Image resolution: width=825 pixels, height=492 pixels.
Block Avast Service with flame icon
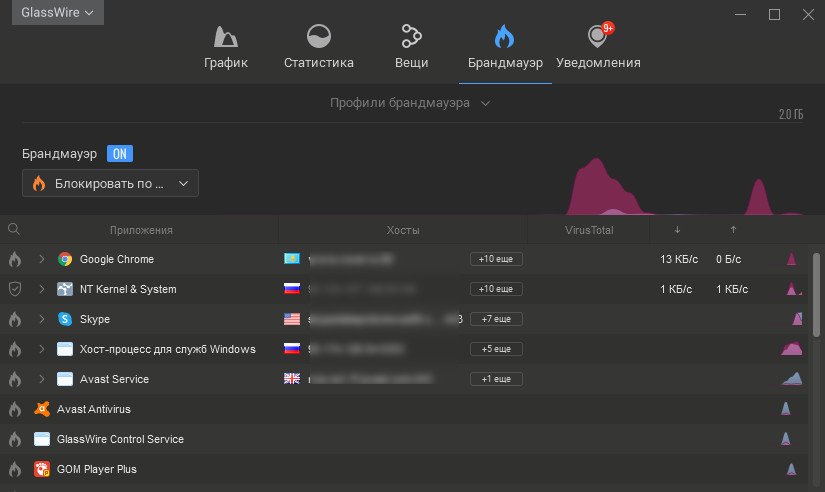click(15, 379)
